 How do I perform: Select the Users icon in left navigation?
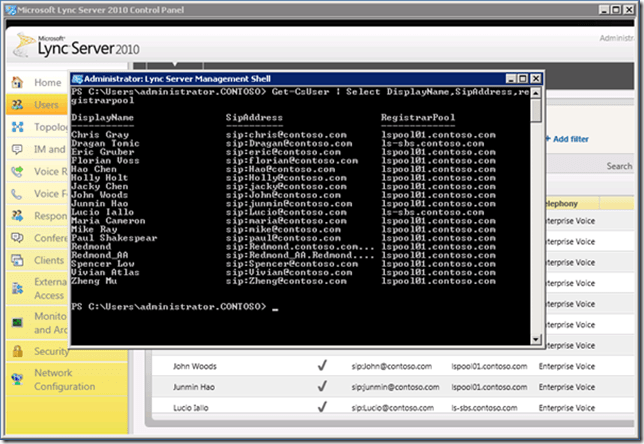[x=18, y=105]
